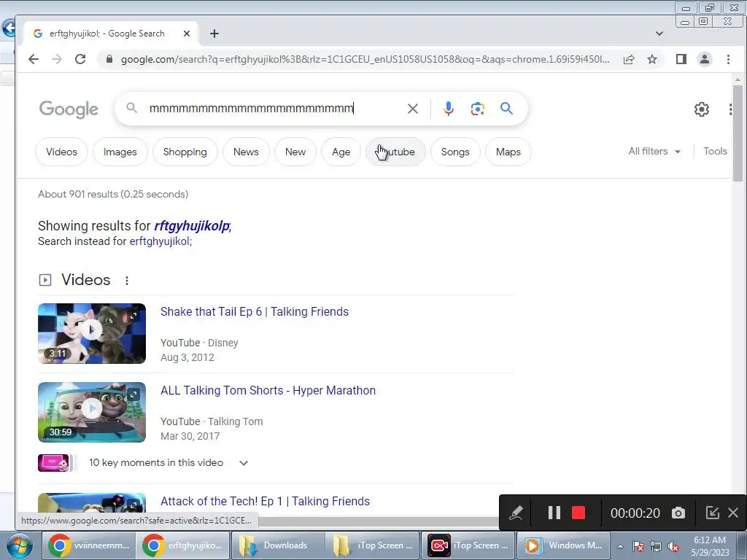
Task: Play the Shake that Tail Ep 6 thumbnail
Action: point(92,333)
